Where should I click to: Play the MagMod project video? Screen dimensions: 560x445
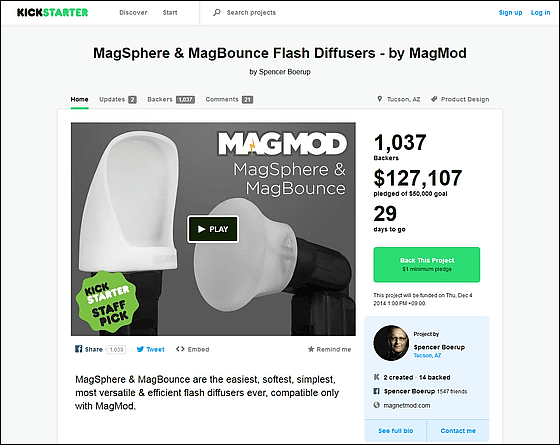[x=213, y=229]
